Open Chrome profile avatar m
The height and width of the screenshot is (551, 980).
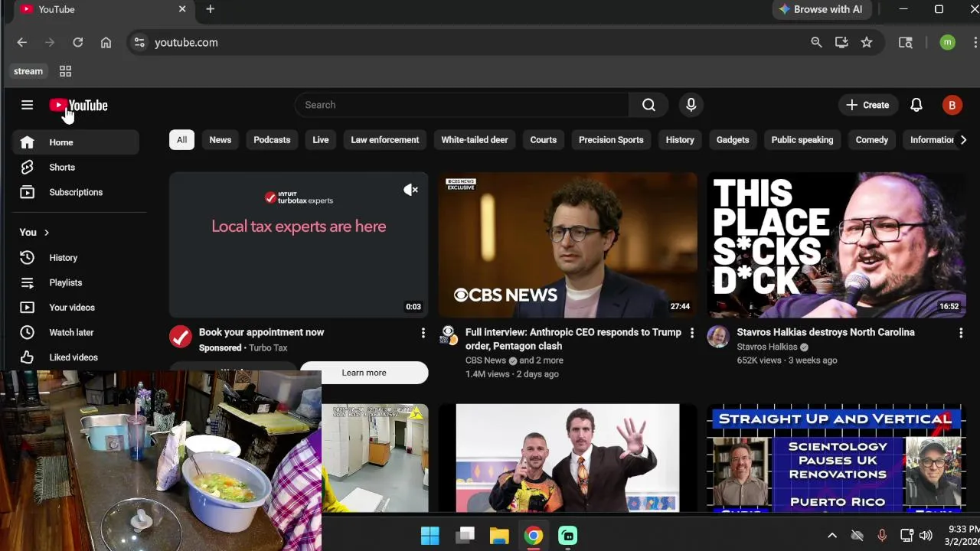coord(947,43)
